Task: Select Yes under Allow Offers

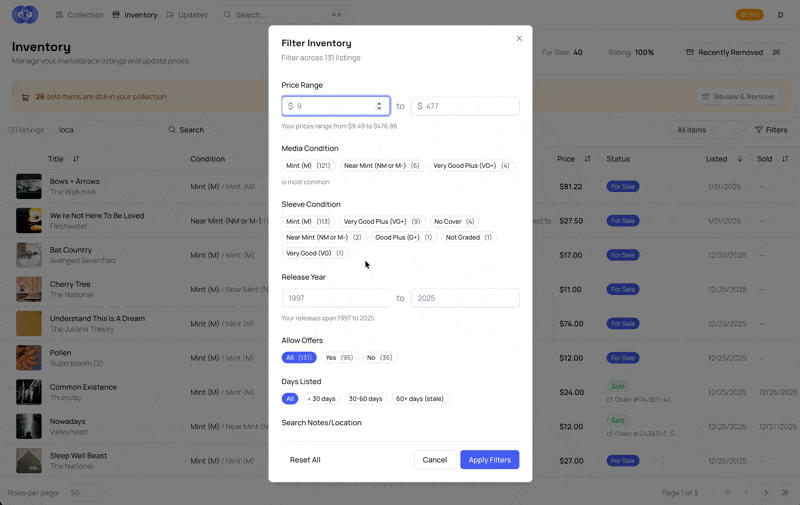Action: pyautogui.click(x=339, y=357)
